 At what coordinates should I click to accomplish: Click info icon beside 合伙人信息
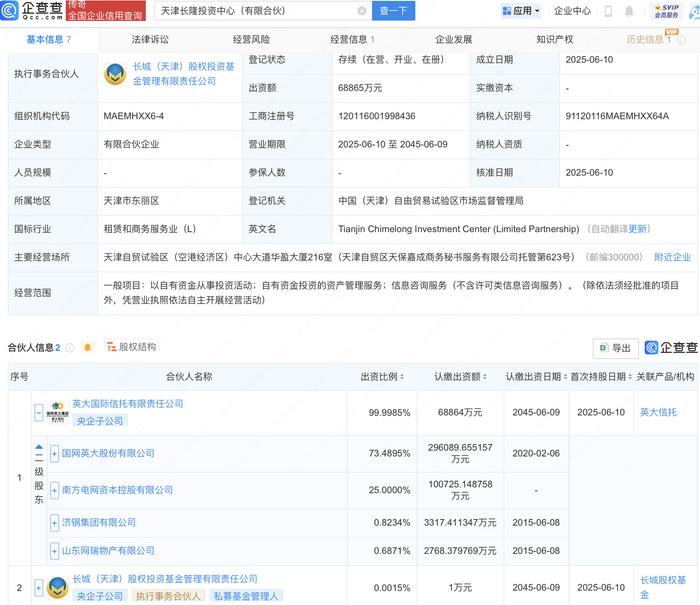click(70, 347)
